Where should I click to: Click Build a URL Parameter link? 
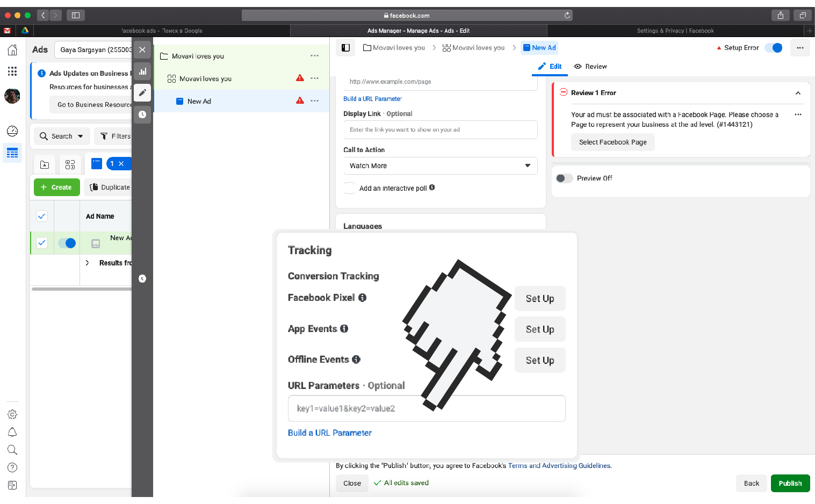pos(372,99)
